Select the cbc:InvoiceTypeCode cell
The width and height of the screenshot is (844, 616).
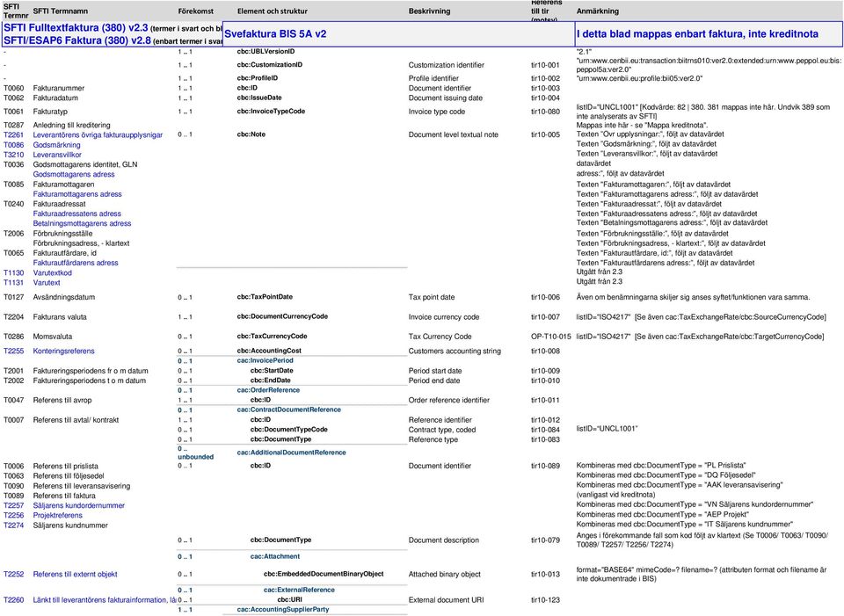tap(271, 112)
